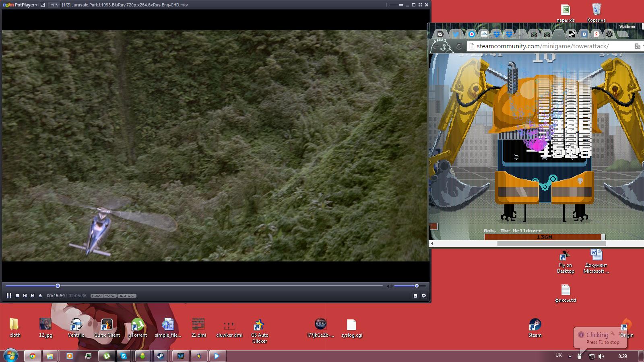Select the l77jkCeZb desktop file
This screenshot has height=362, width=644.
click(x=321, y=328)
